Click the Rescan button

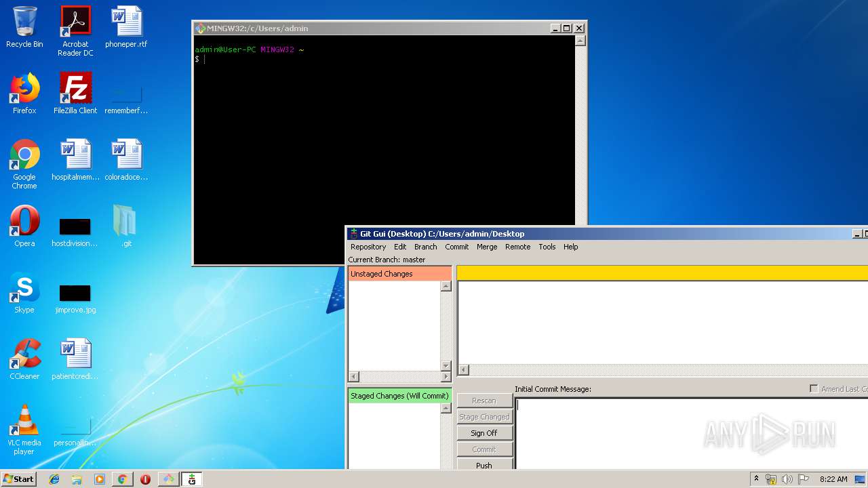click(x=484, y=401)
